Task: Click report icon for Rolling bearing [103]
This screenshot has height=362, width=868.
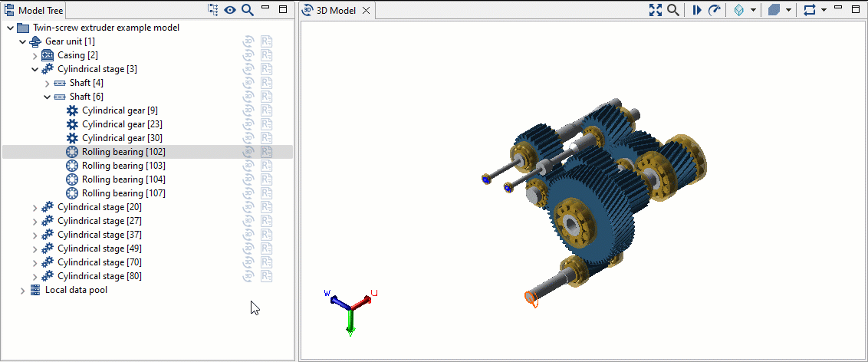Action: coord(267,166)
